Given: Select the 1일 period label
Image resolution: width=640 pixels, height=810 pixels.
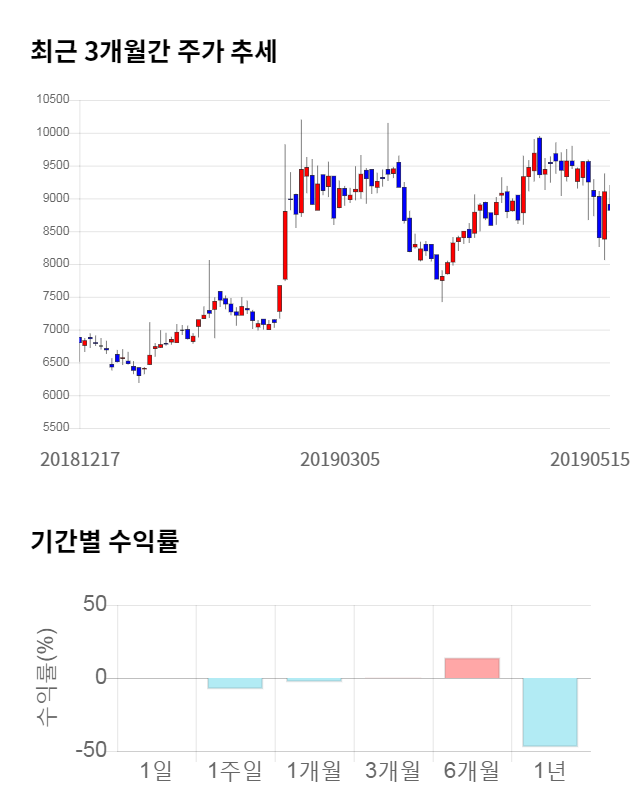Looking at the screenshot, I should pyautogui.click(x=156, y=771).
